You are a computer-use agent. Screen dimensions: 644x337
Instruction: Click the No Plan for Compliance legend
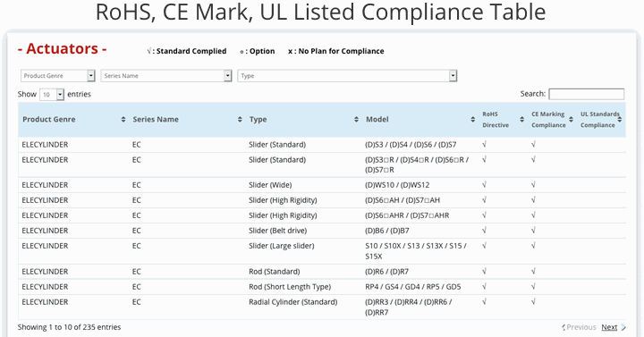[x=336, y=51]
